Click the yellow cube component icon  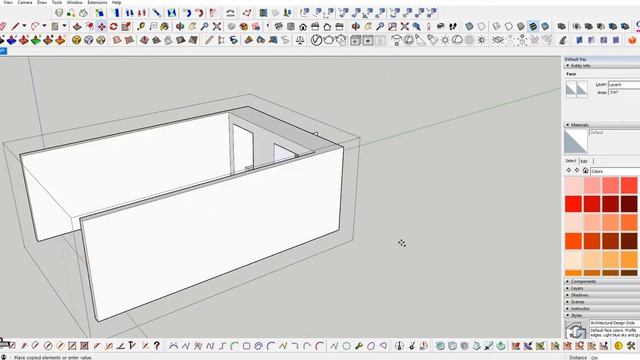[x=76, y=40]
